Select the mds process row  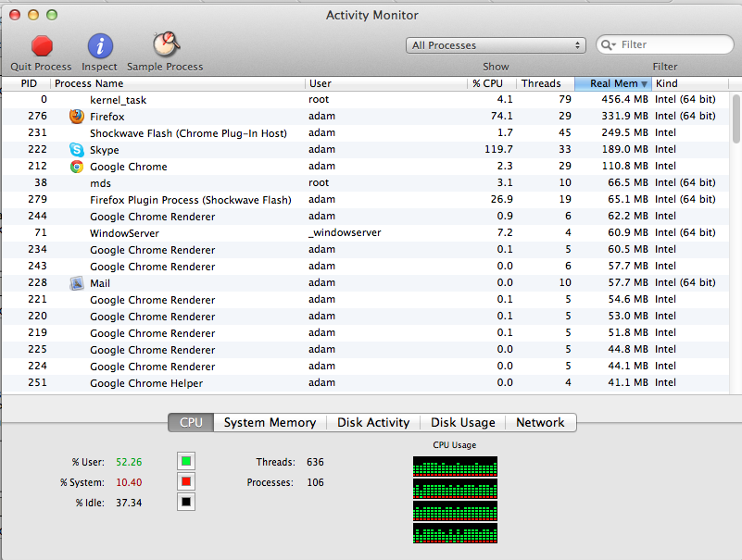pos(365,182)
